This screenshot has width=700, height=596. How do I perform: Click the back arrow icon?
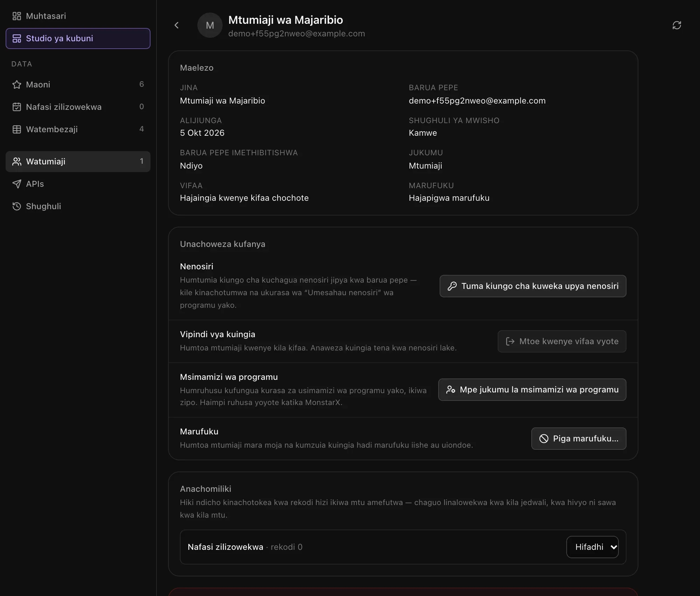coord(176,25)
